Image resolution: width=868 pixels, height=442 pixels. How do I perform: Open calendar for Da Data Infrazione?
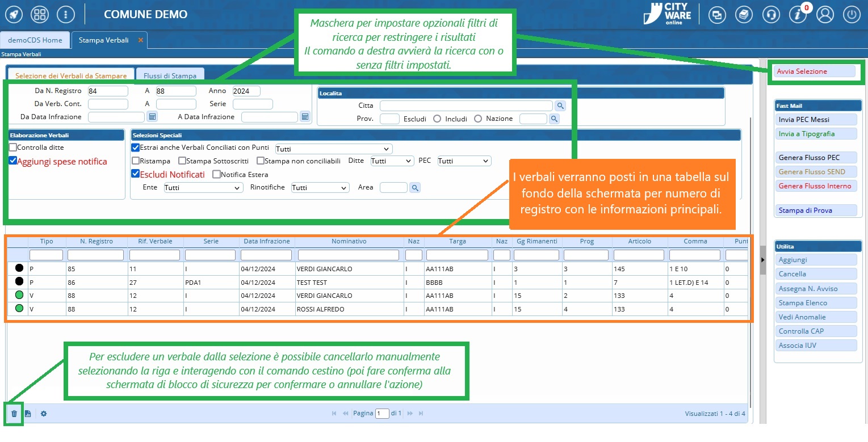(152, 117)
